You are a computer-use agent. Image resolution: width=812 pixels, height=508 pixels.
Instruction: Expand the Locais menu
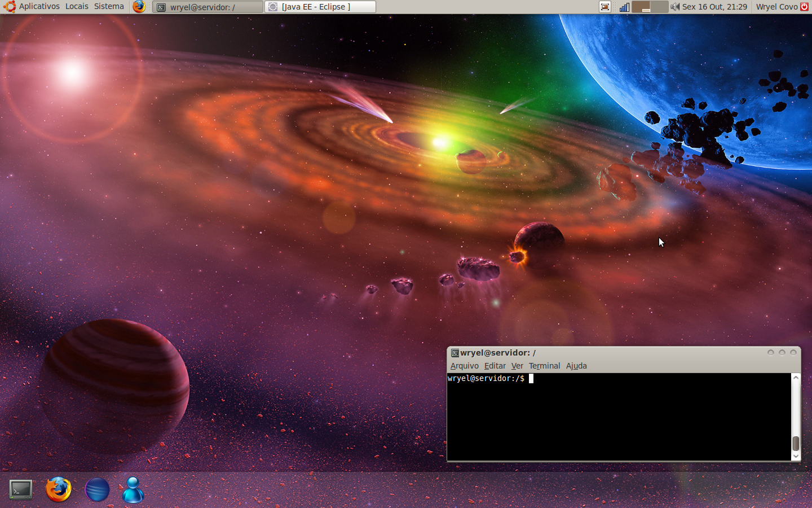77,7
